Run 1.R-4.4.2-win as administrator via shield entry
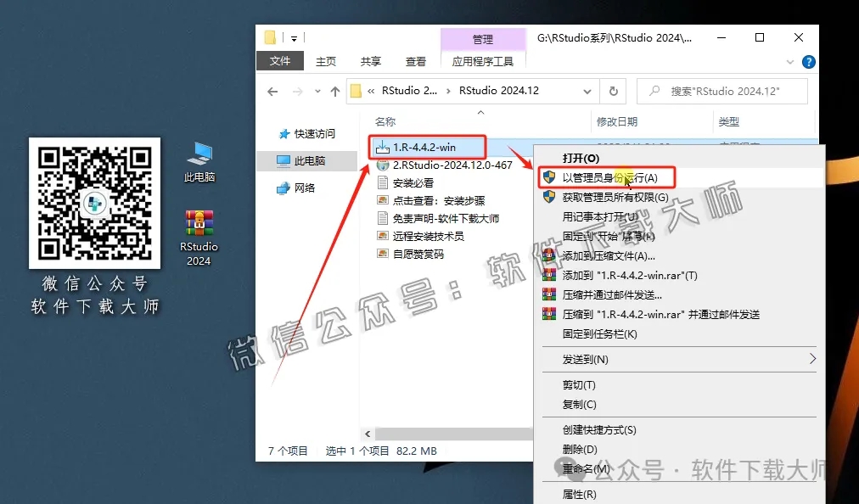Viewport: 859px width, 504px height. click(x=608, y=177)
